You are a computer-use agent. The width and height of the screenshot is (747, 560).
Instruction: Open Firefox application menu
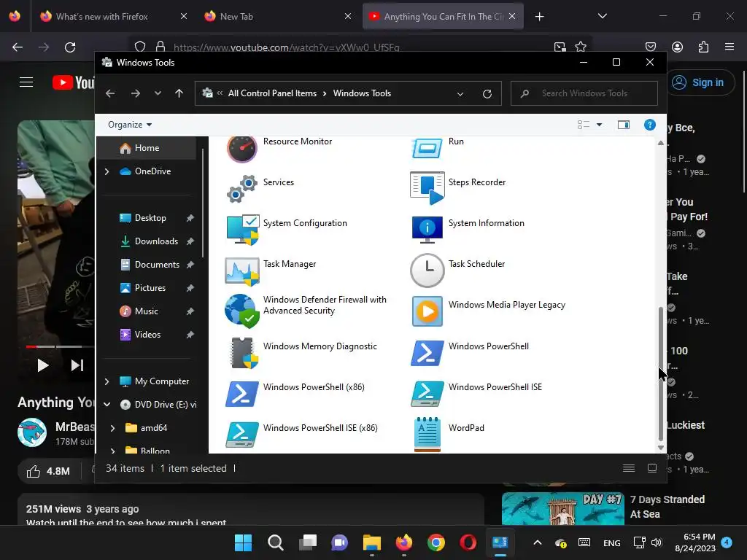729,47
